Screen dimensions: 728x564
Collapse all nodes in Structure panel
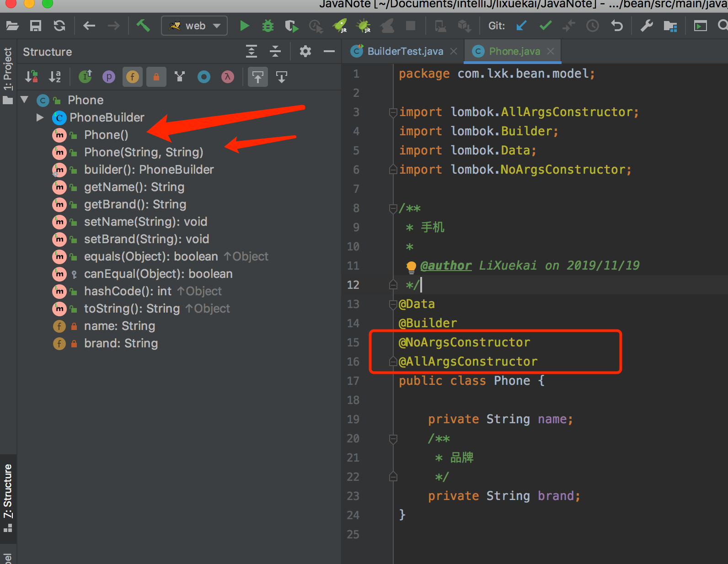coord(275,51)
